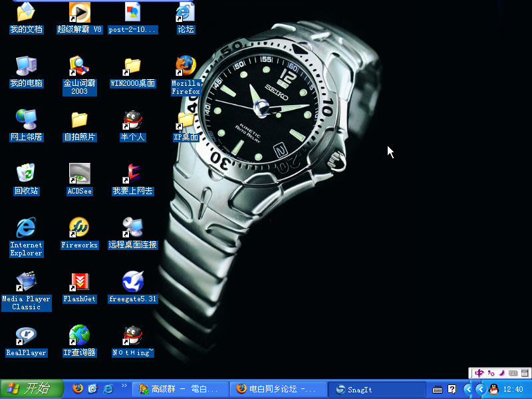Expand the Quick Launch overflow chevron
The width and height of the screenshot is (532, 399).
(x=124, y=386)
